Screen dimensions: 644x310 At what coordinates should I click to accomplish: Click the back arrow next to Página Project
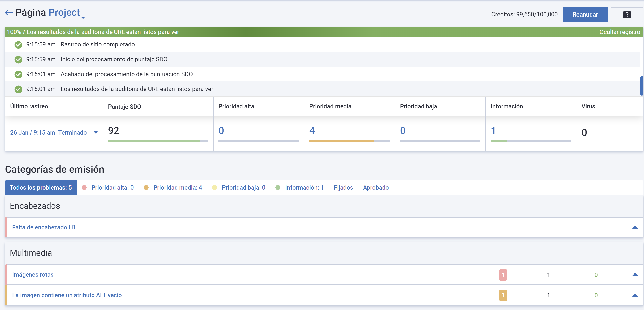pos(9,12)
